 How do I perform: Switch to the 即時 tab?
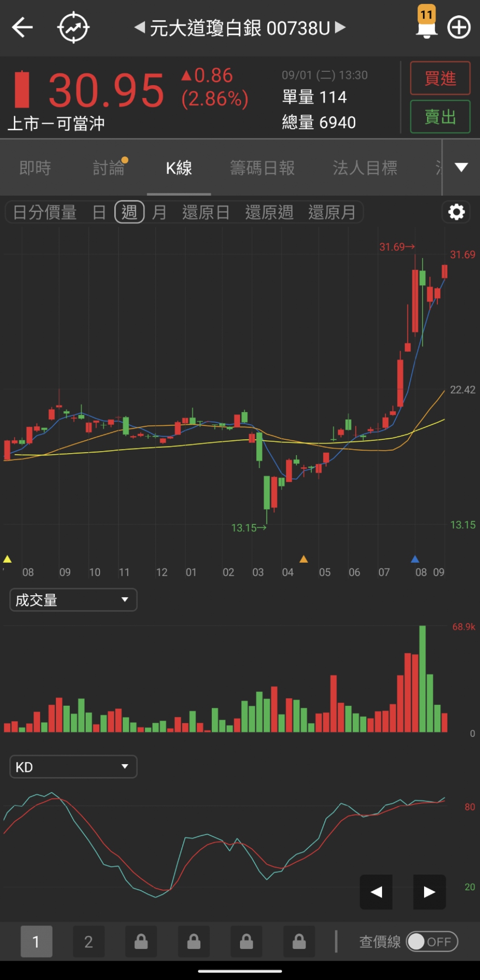click(x=35, y=168)
